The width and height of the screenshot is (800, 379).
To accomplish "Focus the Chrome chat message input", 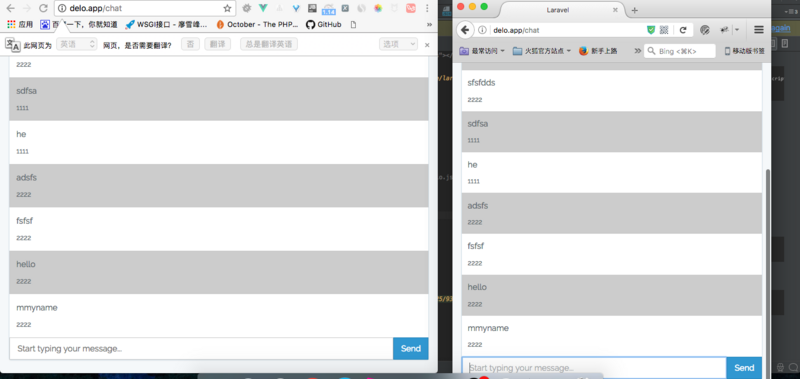I will pos(201,349).
